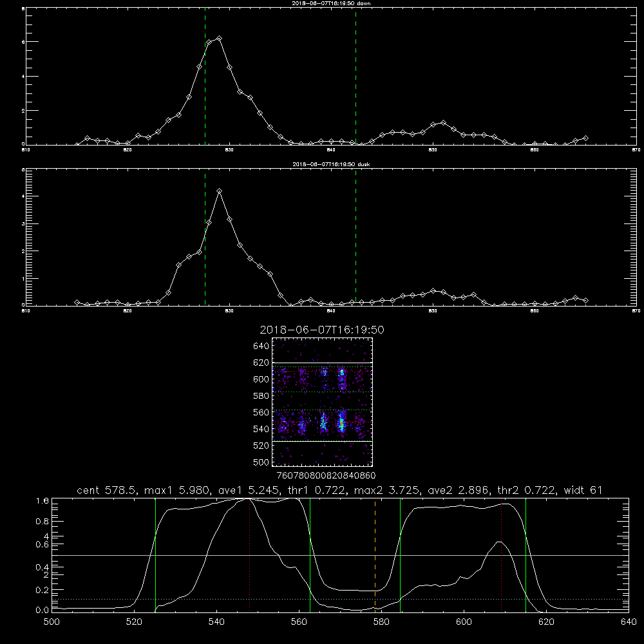Click the red dotted line near 609 in bottom plot
Image resolution: width=644 pixels, height=644 pixels.
coord(502,555)
